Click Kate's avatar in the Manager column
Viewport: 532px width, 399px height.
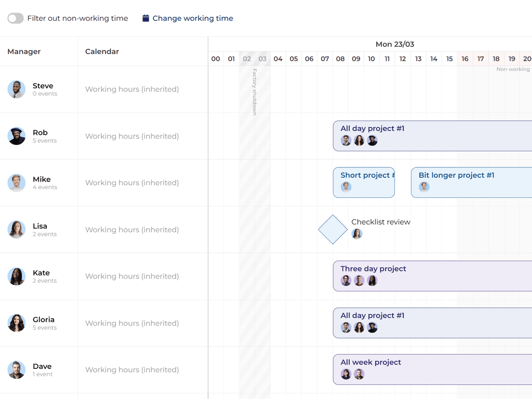pos(16,276)
